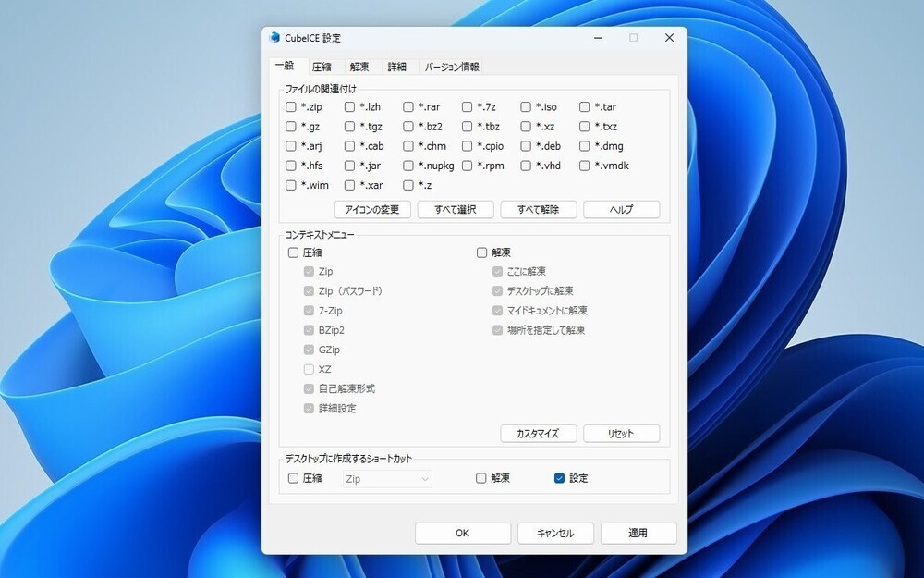Check the *.lzh association box
This screenshot has width=924, height=578.
pos(349,106)
